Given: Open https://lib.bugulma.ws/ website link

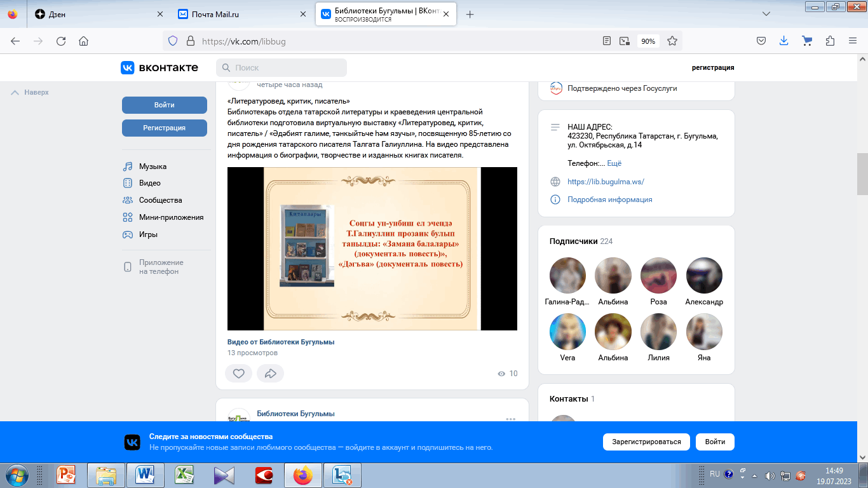Looking at the screenshot, I should coord(606,182).
